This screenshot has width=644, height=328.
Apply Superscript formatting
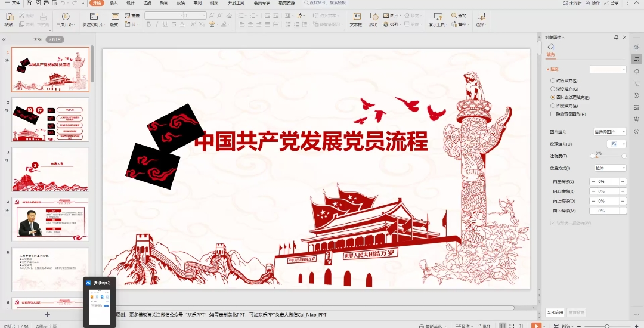tap(193, 24)
